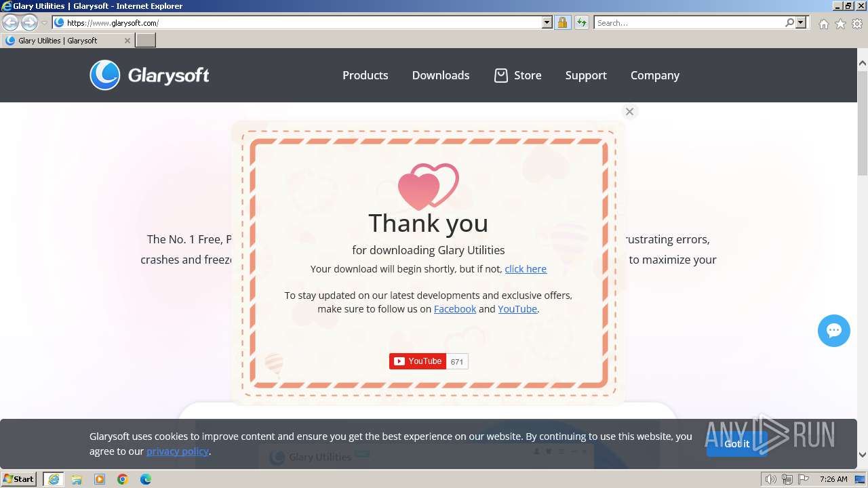Click Internet Explorer taskbar icon

(x=54, y=479)
